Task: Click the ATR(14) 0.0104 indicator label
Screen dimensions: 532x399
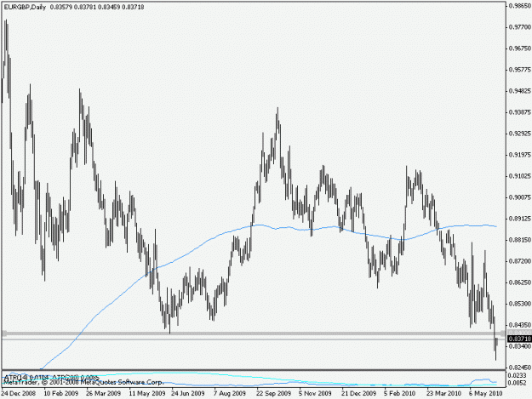Action: (26, 377)
